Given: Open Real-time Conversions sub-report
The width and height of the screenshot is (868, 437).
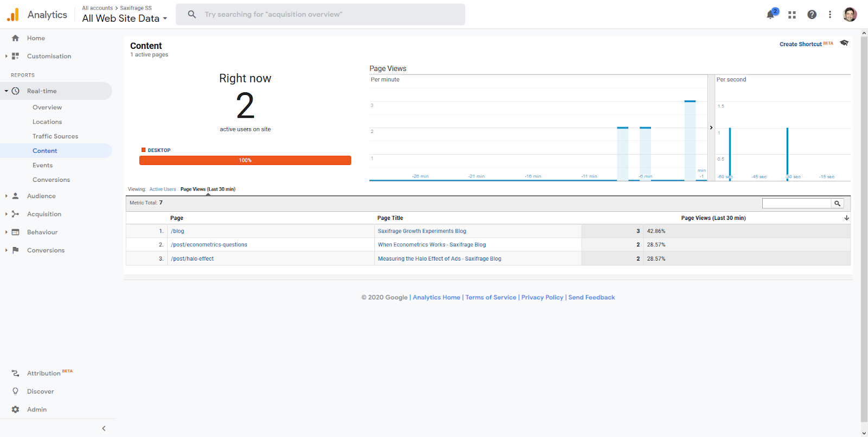Looking at the screenshot, I should (x=51, y=180).
